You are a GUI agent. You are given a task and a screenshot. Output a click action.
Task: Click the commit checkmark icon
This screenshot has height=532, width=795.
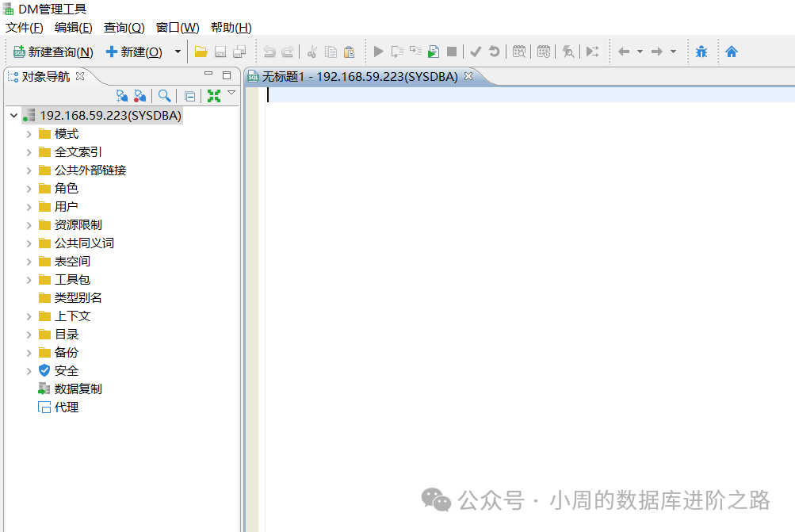click(476, 52)
